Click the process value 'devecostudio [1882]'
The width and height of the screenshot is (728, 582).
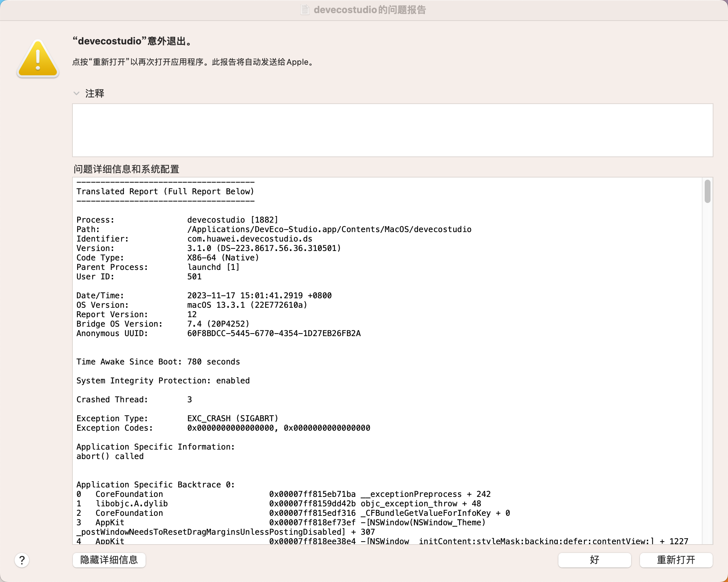(x=233, y=220)
